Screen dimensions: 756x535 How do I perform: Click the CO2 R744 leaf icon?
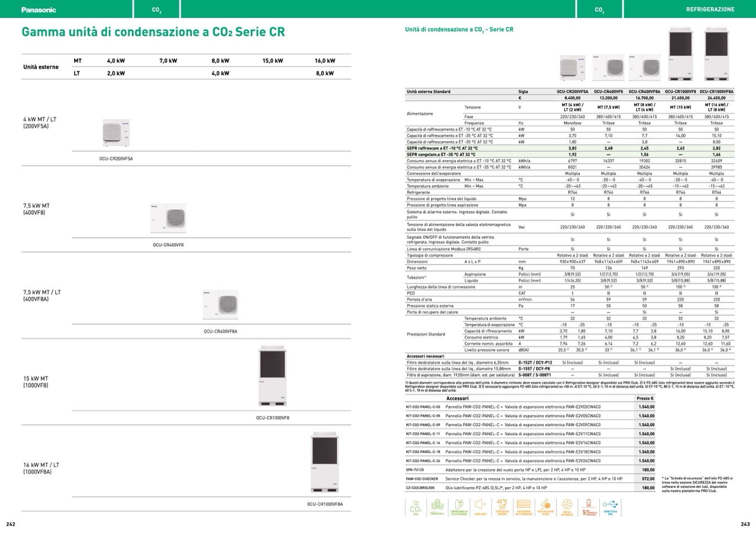click(x=416, y=508)
